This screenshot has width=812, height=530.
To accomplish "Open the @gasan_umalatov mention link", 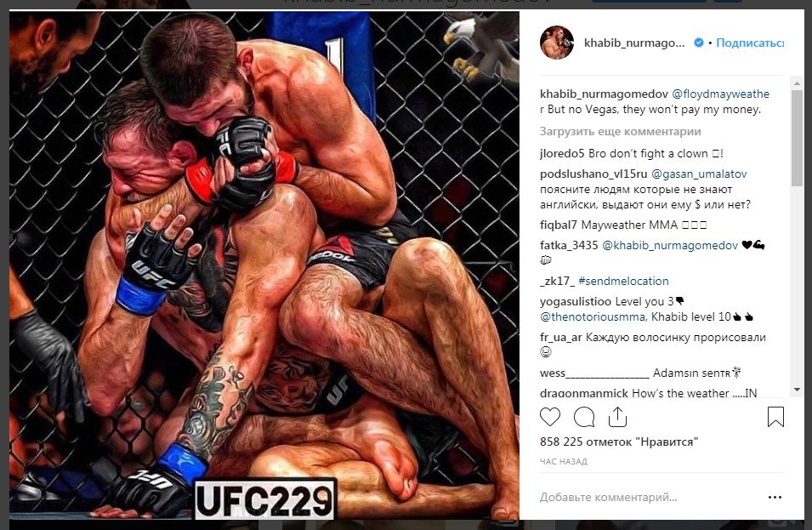I will (699, 174).
